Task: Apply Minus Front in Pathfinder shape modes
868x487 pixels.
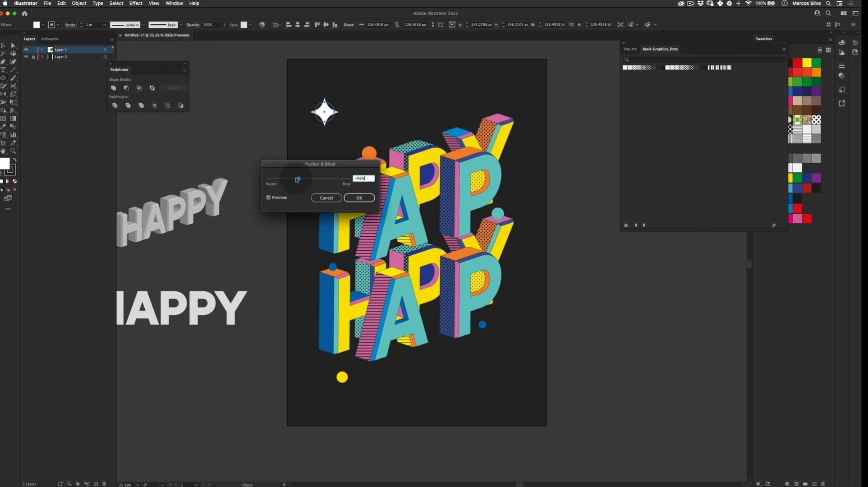Action: point(126,88)
